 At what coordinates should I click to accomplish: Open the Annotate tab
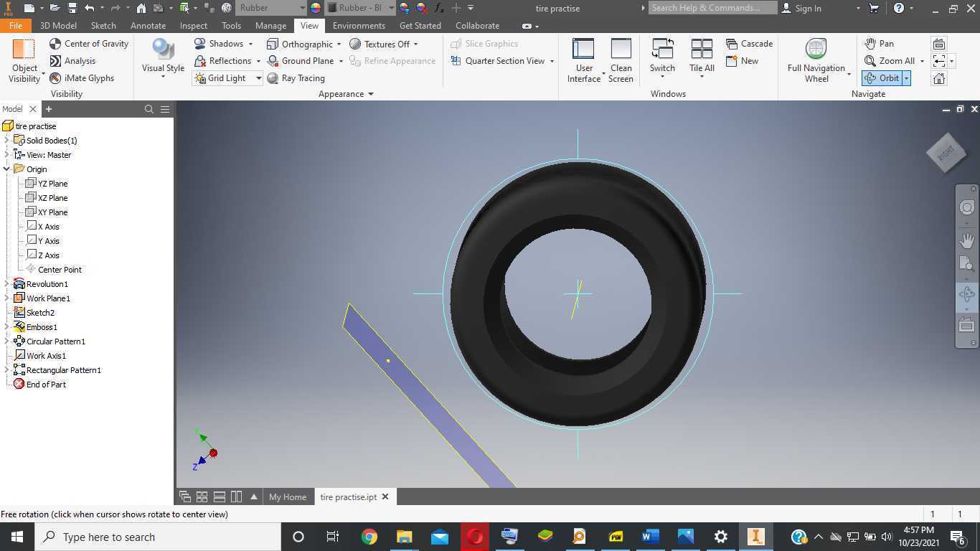click(x=148, y=25)
